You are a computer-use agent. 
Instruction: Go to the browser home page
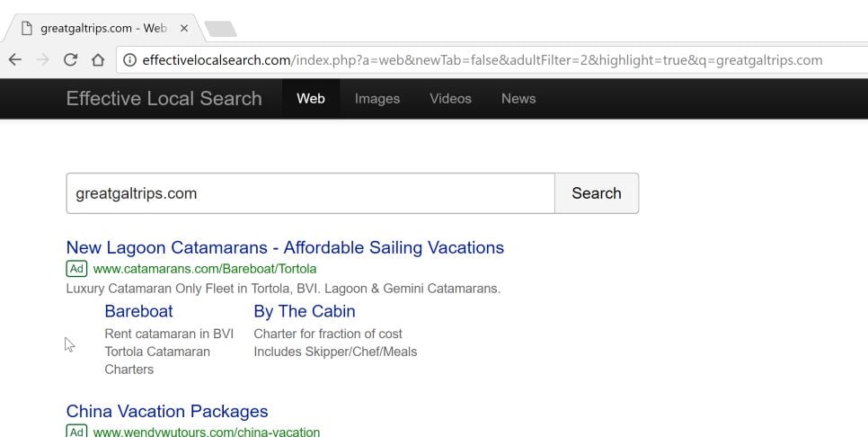(x=98, y=60)
